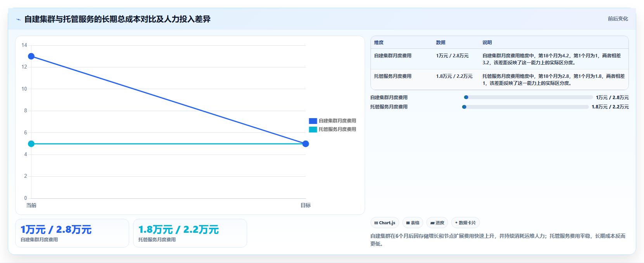This screenshot has width=644, height=263.
Task: Click the blue data point at 当前
Action: tap(31, 57)
